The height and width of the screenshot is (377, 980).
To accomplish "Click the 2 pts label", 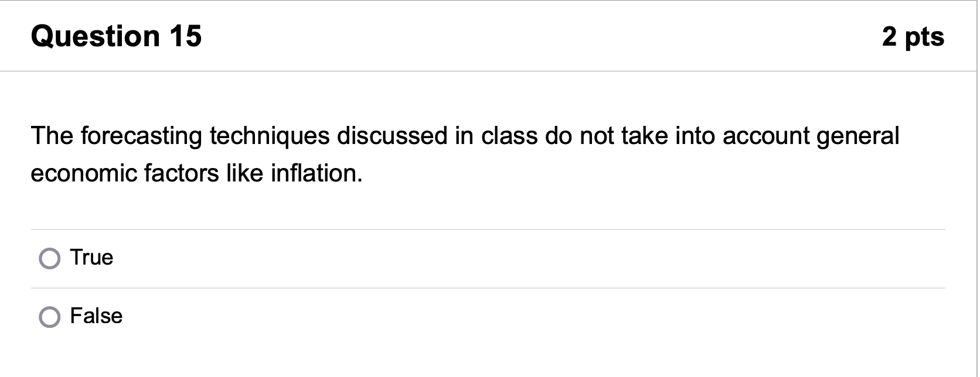I will pos(914,37).
